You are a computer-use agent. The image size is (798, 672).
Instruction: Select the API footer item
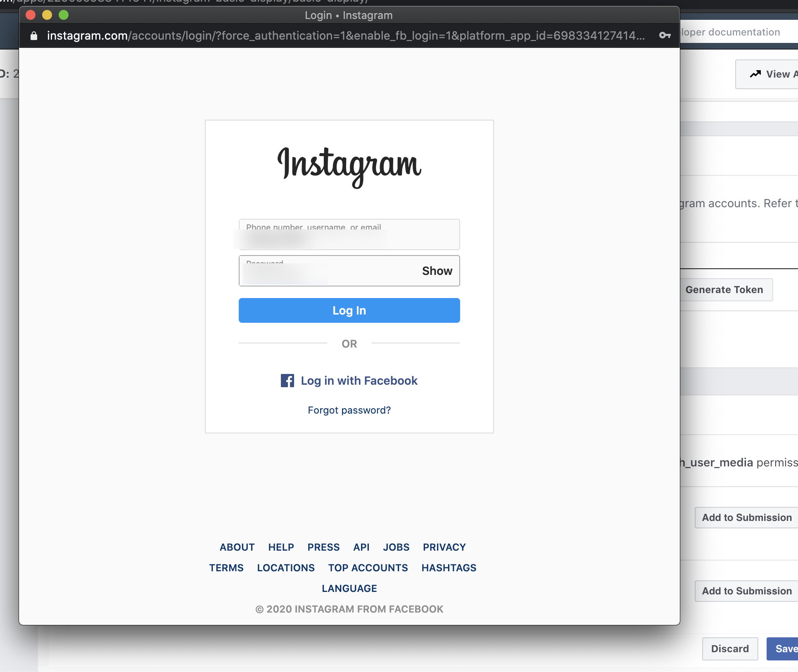[361, 547]
